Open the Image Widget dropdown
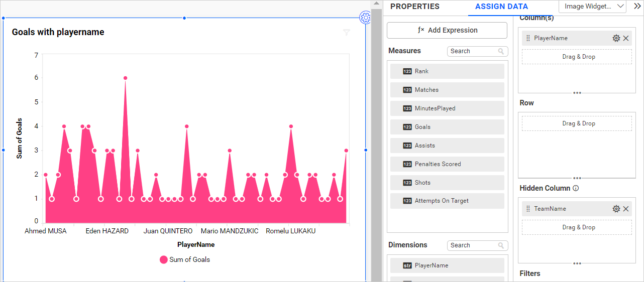 [593, 7]
